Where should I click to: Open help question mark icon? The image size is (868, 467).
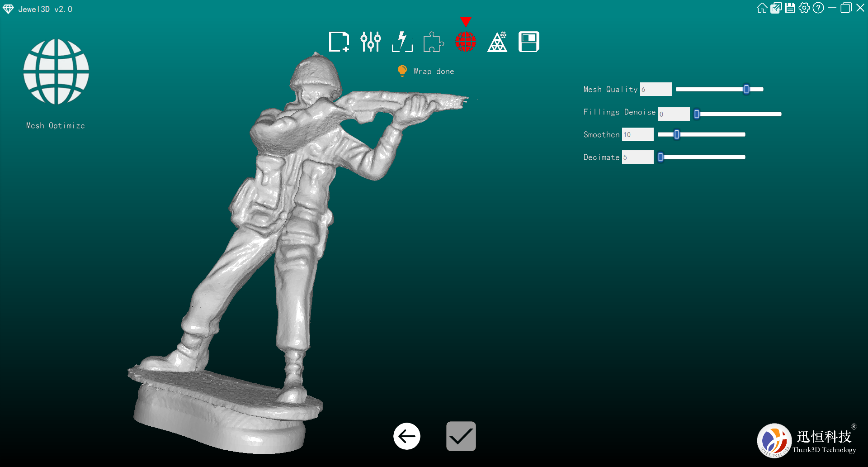(818, 8)
